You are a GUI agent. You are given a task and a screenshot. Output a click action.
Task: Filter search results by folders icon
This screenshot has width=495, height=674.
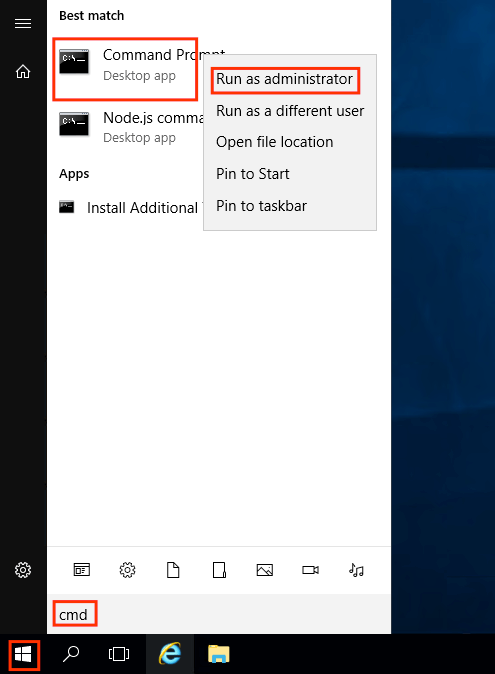[219, 570]
